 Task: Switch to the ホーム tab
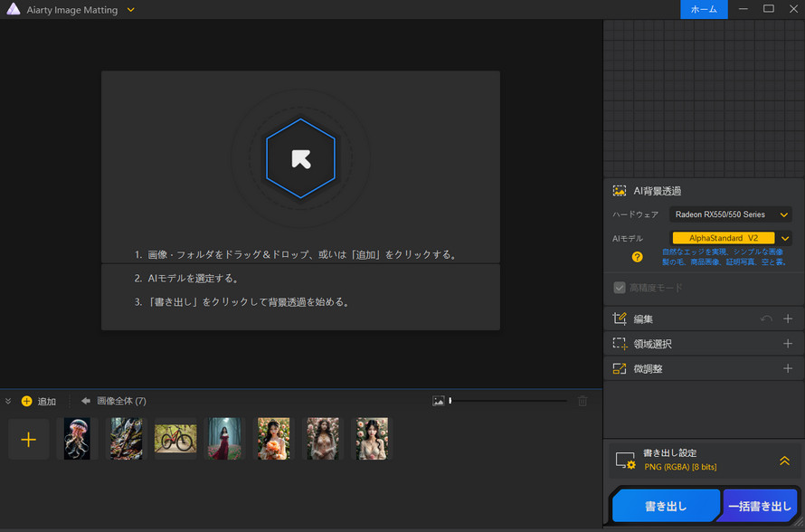tap(704, 9)
